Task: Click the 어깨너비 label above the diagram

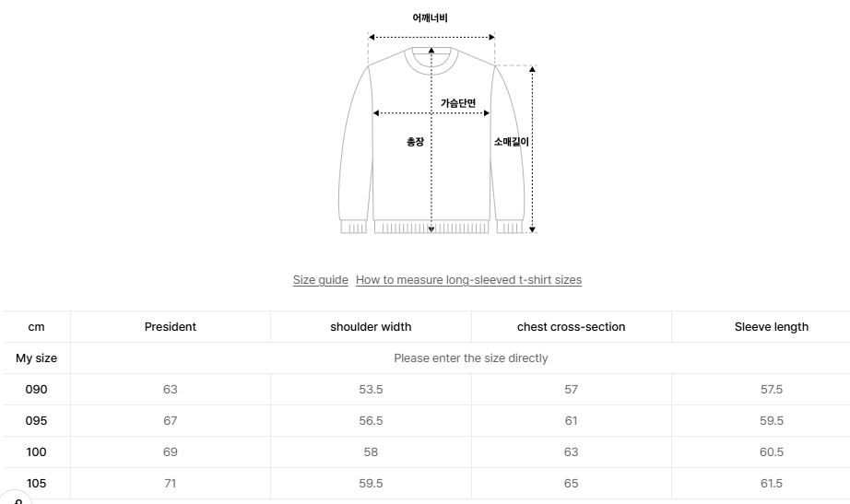Action: tap(431, 18)
